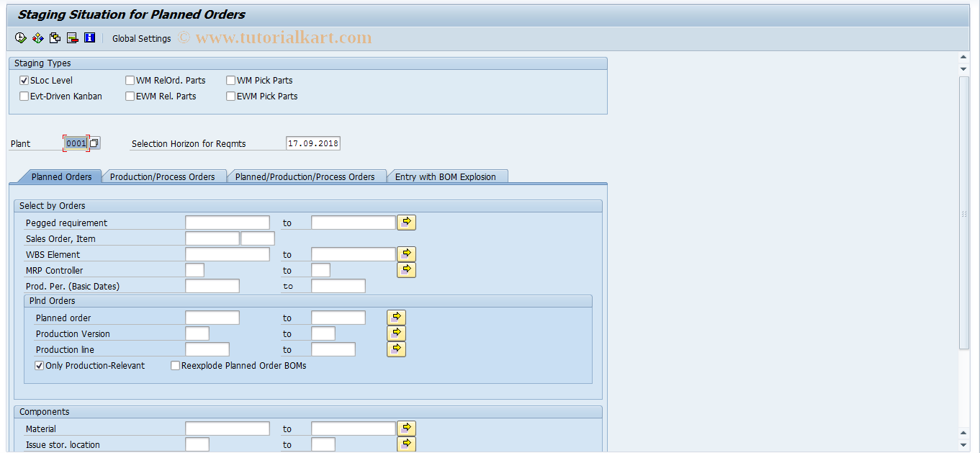Click Issue stor. location from field
Screen dimensions: 980x453
tap(197, 444)
